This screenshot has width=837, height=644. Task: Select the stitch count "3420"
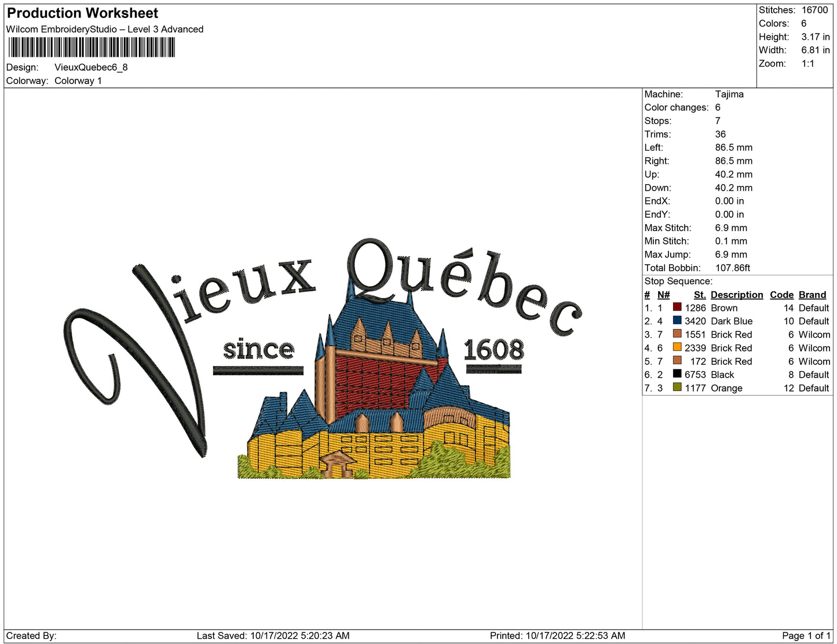pyautogui.click(x=695, y=321)
